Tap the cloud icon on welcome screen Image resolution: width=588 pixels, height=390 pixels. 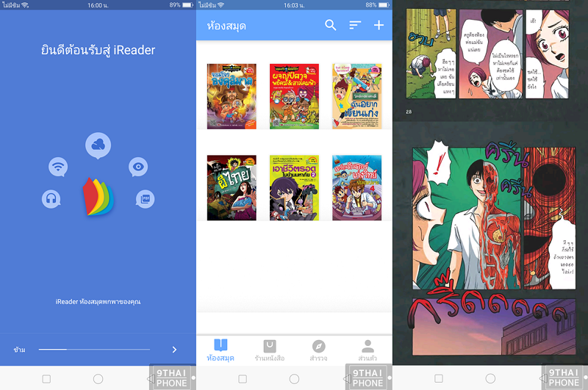98,146
